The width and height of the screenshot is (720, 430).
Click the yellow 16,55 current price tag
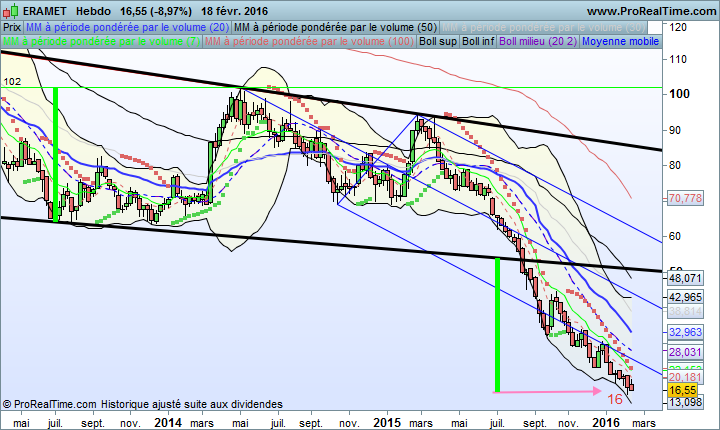tap(683, 390)
